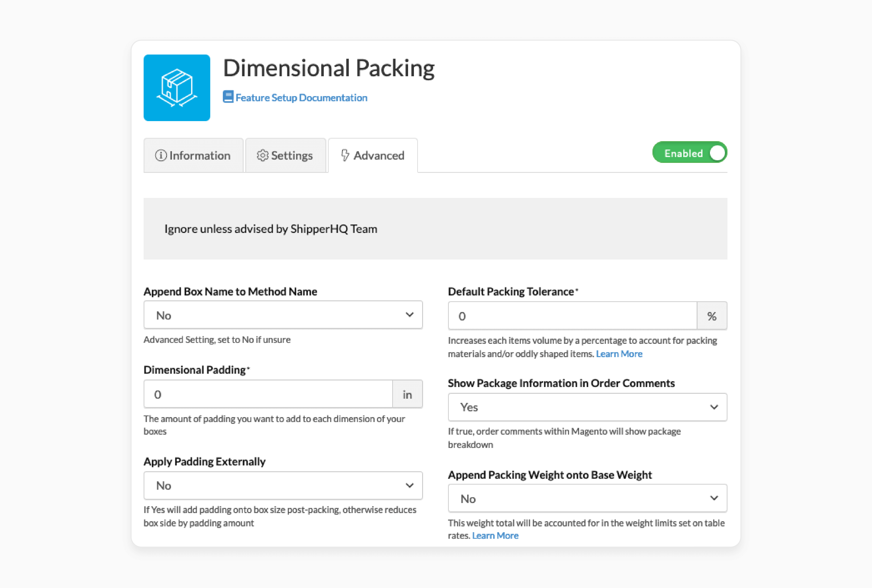This screenshot has width=872, height=588.
Task: Click Learn More under Default Packing Tolerance
Action: (619, 354)
